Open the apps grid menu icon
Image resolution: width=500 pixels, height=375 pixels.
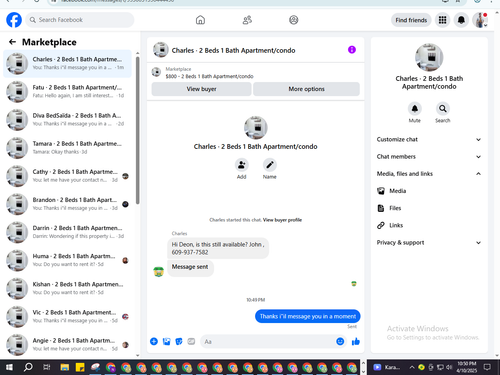tap(442, 20)
